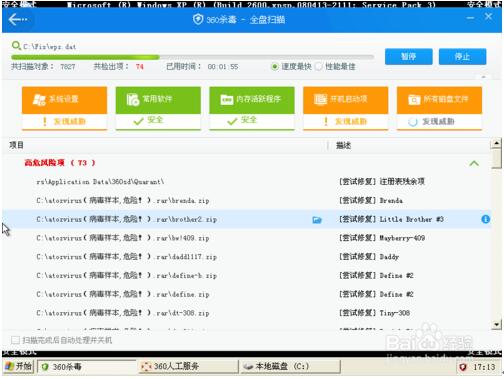Image resolution: width=504 pixels, height=378 pixels.
Task: Click the detected items count 74
Action: coord(140,67)
